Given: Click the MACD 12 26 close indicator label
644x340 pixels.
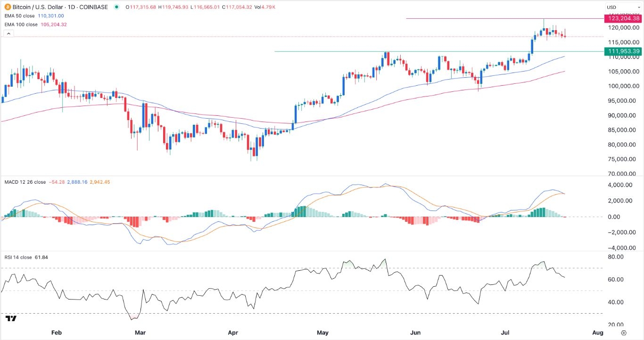Looking at the screenshot, I should 24,182.
